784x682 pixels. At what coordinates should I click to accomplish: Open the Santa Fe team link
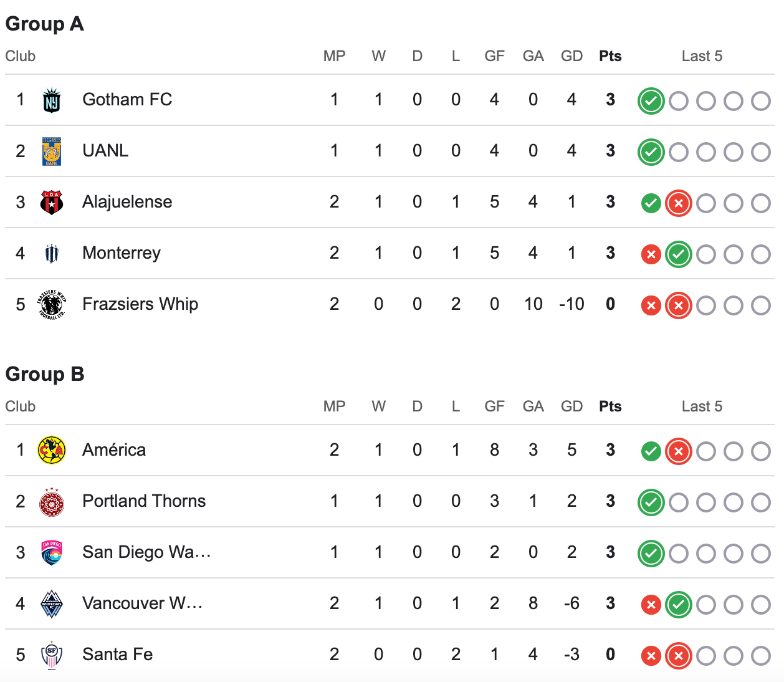point(118,655)
